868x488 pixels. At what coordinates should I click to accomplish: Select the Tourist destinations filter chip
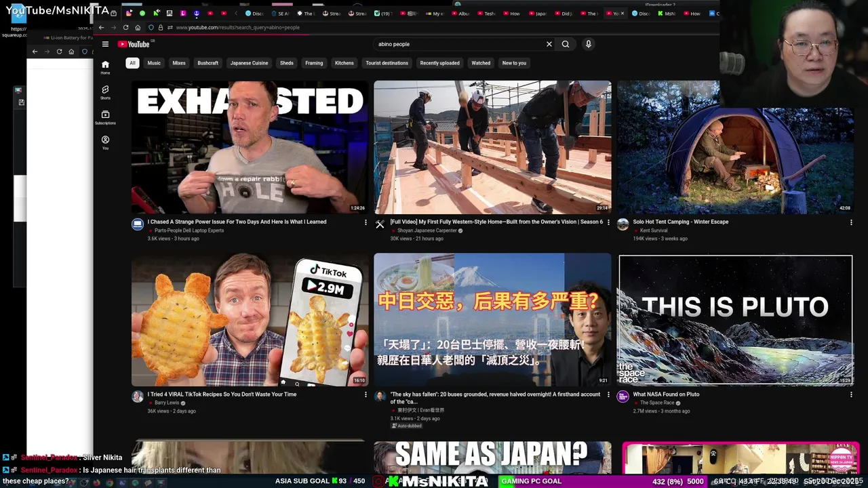(387, 63)
